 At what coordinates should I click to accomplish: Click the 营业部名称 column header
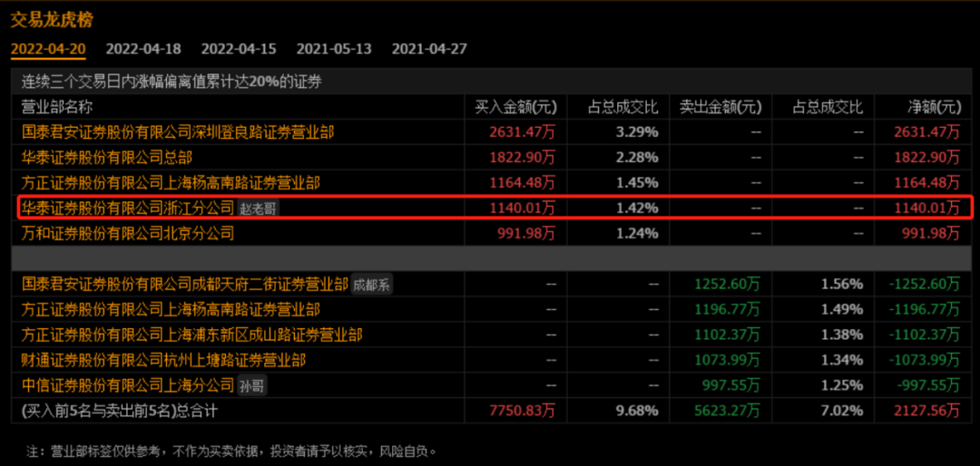point(57,108)
